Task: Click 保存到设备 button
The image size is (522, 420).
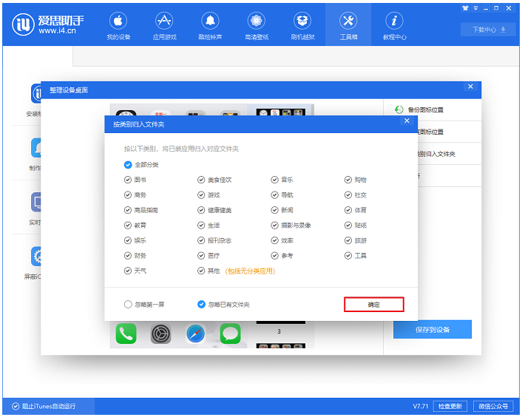Action: point(432,330)
